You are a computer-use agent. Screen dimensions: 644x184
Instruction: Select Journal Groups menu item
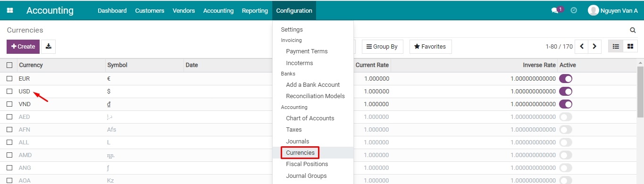pos(313,176)
